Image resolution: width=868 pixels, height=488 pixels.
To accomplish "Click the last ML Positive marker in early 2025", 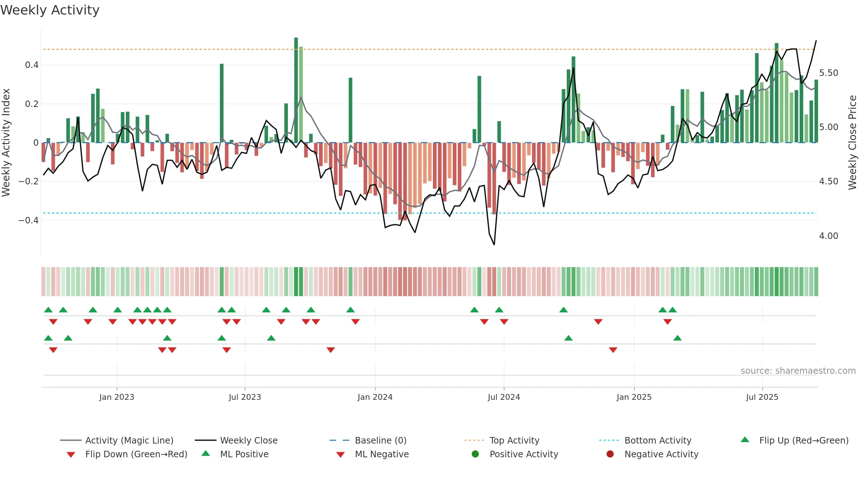I will (x=677, y=338).
